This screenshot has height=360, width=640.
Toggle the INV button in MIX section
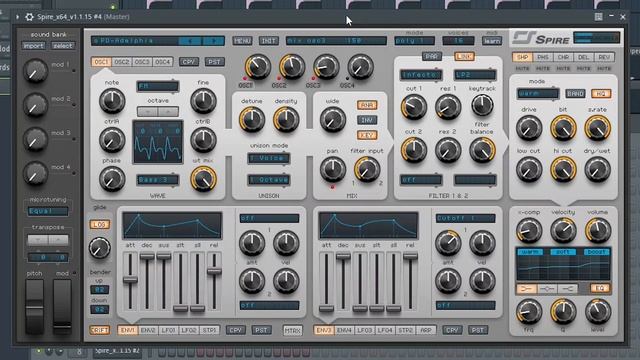[x=367, y=120]
